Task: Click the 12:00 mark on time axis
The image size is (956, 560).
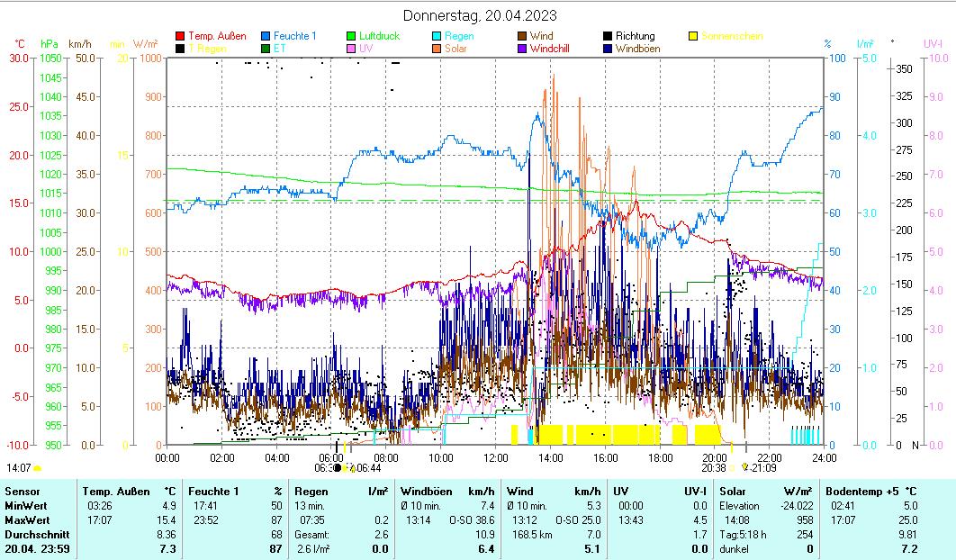Action: (496, 457)
